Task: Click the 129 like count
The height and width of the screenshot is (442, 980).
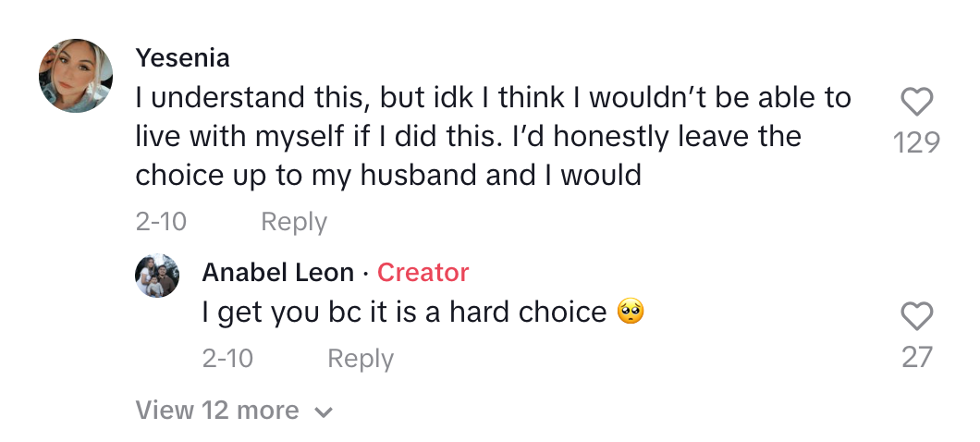Action: [916, 142]
